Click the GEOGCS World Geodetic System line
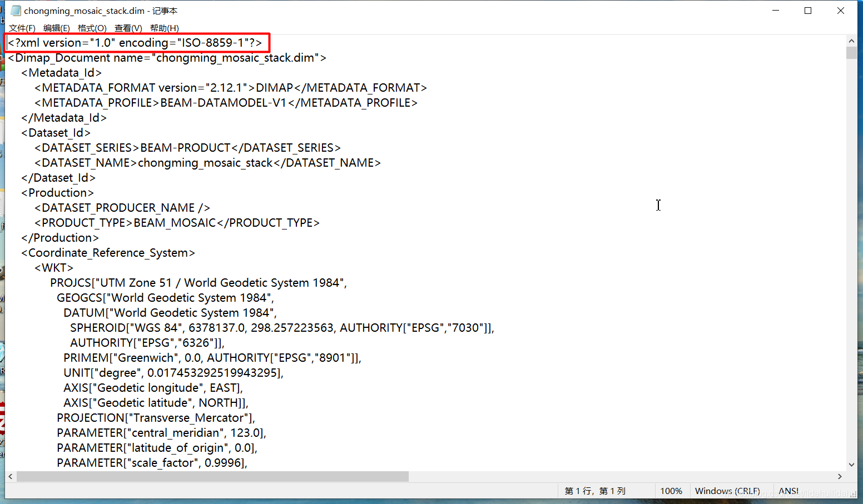This screenshot has height=504, width=863. tap(165, 298)
